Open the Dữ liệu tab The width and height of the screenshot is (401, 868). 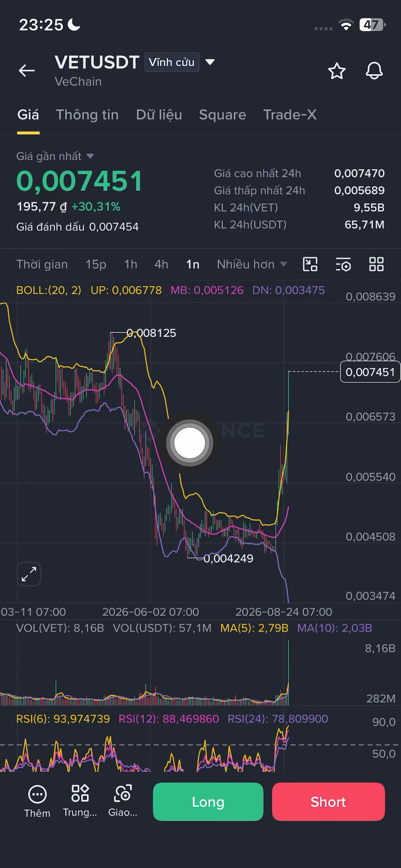click(x=159, y=115)
